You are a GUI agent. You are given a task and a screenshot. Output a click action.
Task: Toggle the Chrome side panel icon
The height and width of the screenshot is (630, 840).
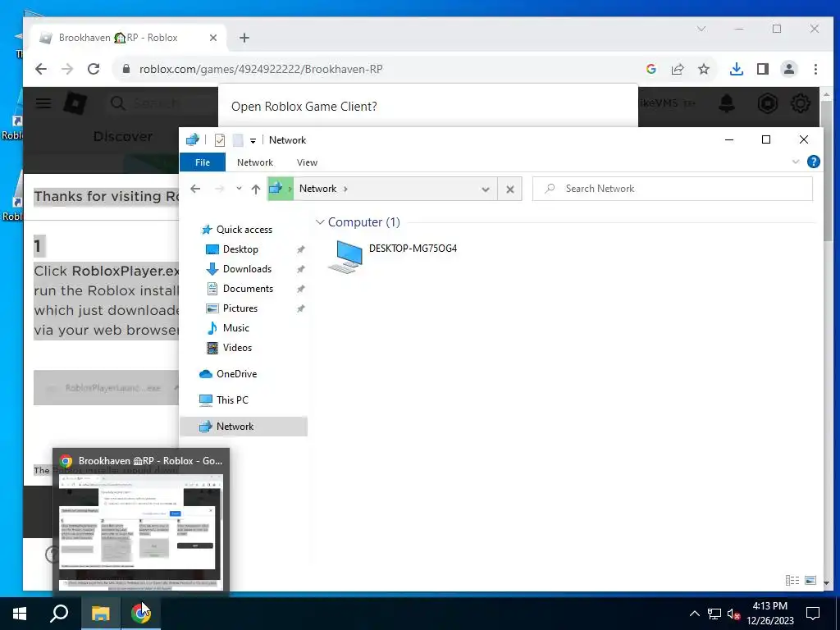pos(763,69)
